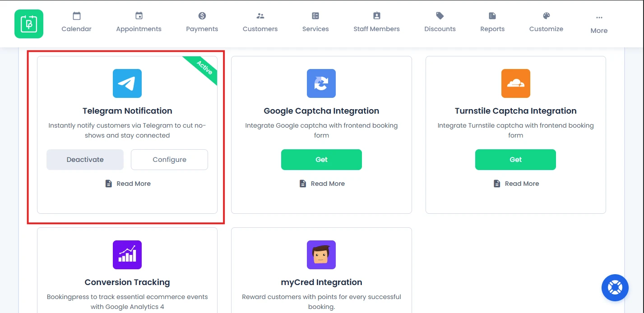Click the blue lifebuoy help icon
Viewport: 644px width, 313px height.
click(x=615, y=288)
